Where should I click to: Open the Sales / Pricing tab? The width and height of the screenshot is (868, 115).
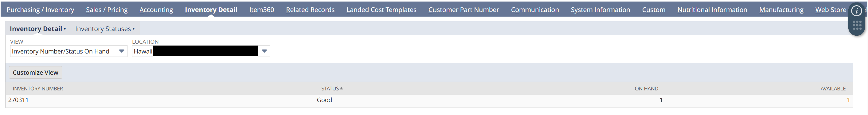point(107,10)
